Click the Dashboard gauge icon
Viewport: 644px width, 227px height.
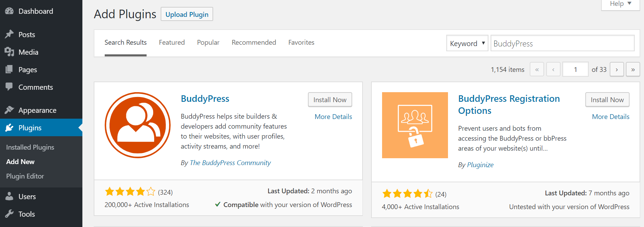click(9, 11)
